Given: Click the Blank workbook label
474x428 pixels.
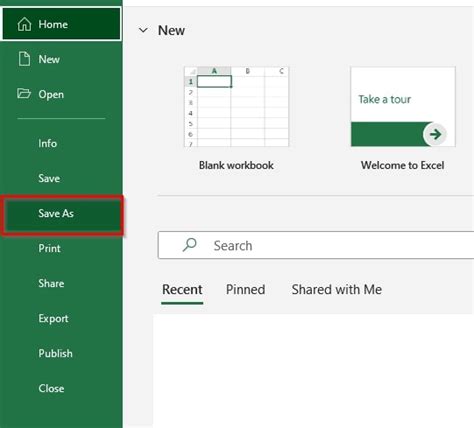Looking at the screenshot, I should click(x=236, y=165).
